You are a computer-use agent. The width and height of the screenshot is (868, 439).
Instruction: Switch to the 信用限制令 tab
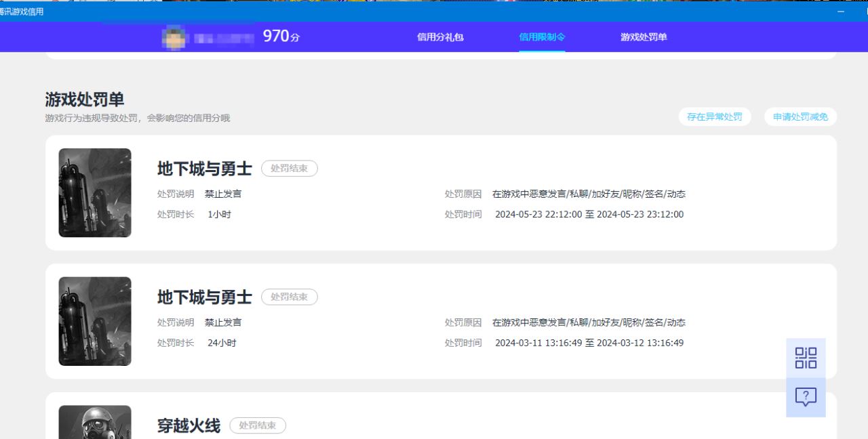(x=542, y=37)
